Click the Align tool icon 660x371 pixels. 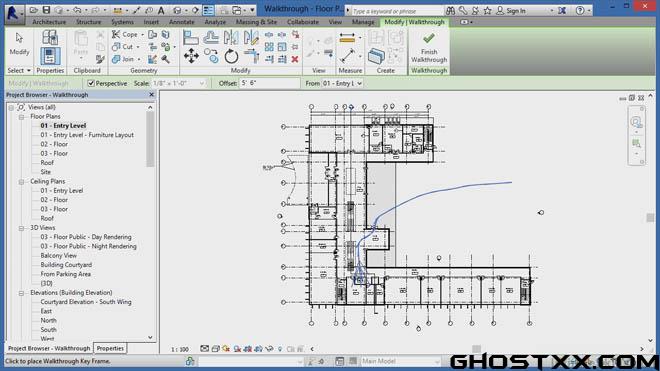(x=191, y=38)
